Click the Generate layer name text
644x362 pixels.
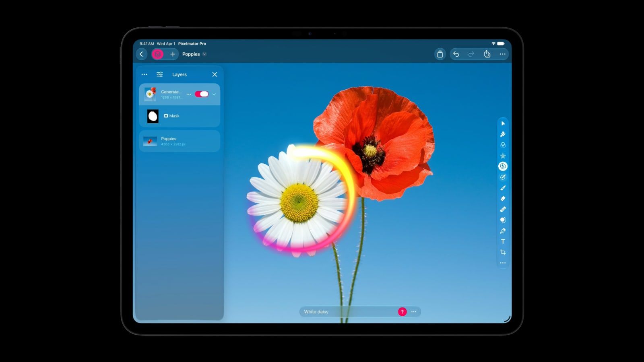pyautogui.click(x=171, y=92)
